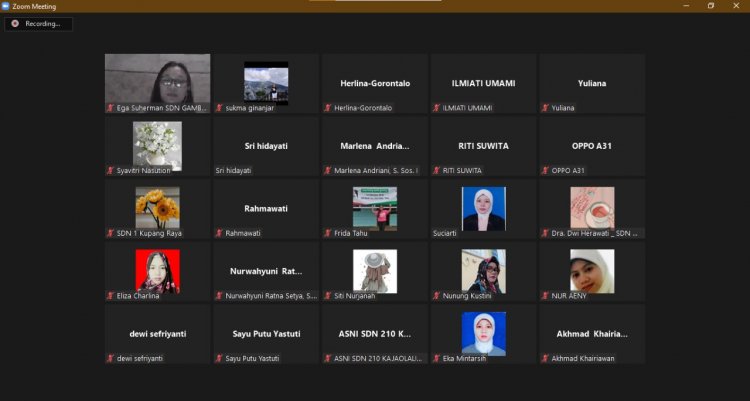Screen dimensions: 750x401
Task: Minimize the Zoom Meeting window
Action: [686, 6]
